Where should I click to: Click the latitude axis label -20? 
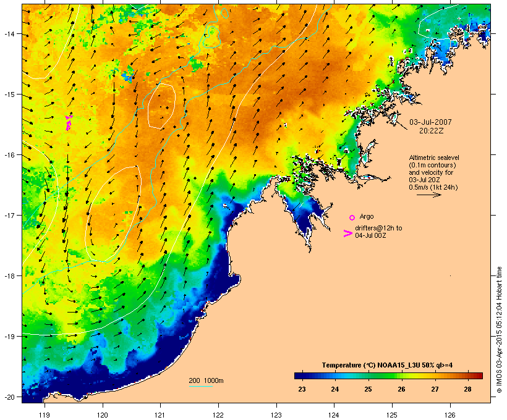point(9,397)
